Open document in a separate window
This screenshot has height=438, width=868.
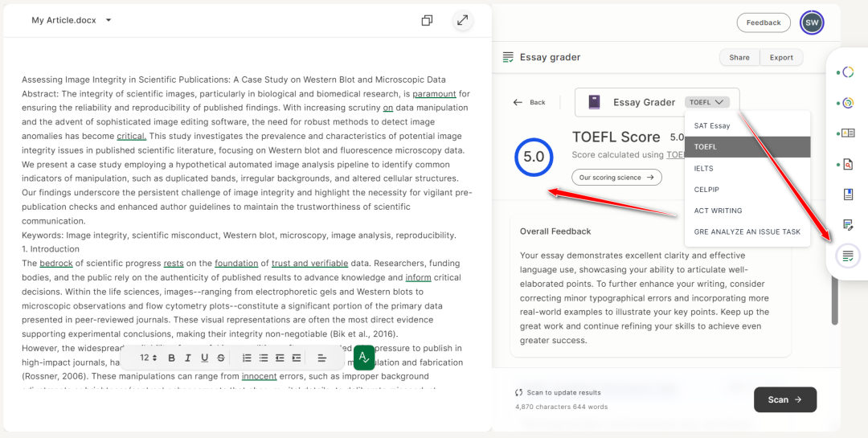point(427,21)
